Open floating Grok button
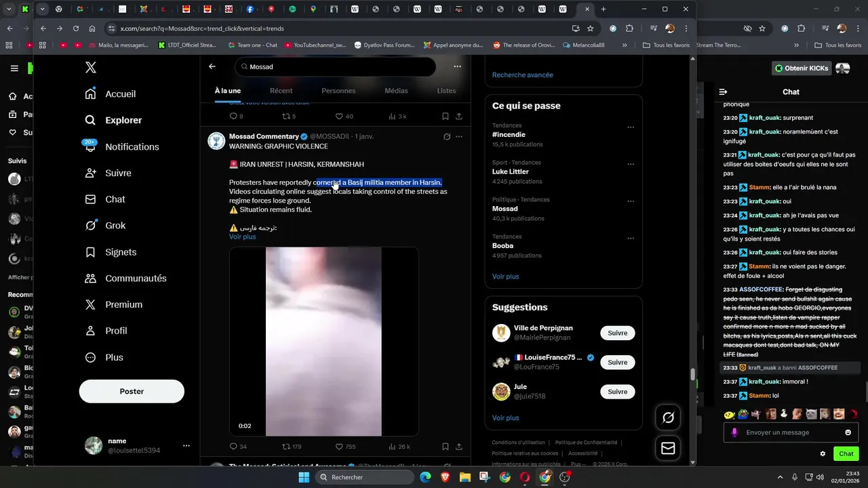The image size is (868, 488). (669, 418)
